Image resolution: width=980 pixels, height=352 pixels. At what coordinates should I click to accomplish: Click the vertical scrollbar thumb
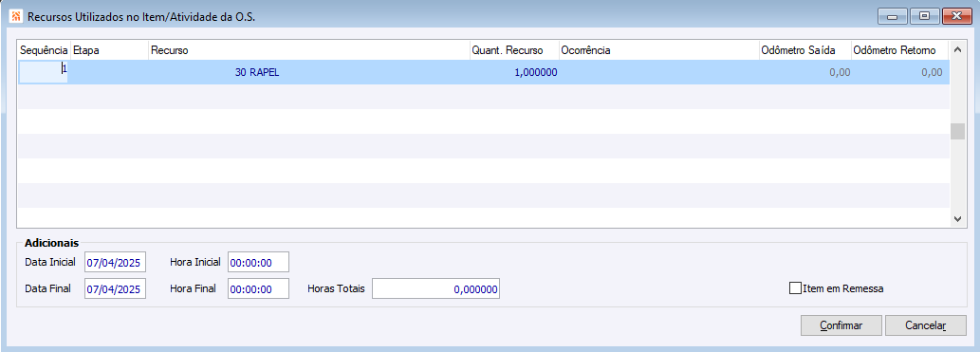click(957, 131)
